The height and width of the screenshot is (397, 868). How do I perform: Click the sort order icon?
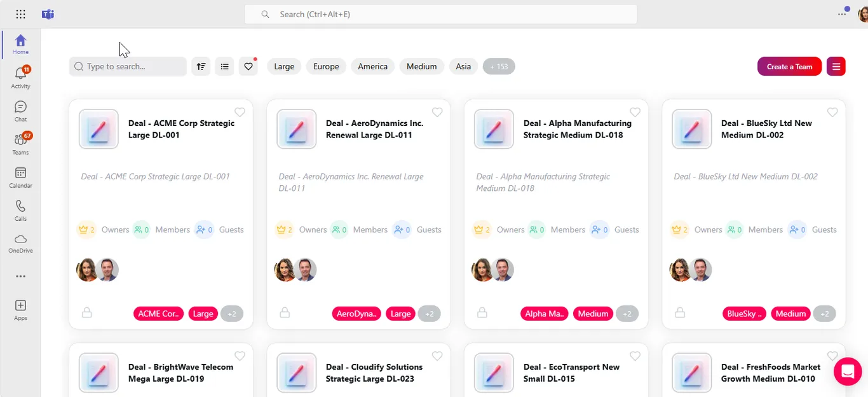click(x=201, y=66)
